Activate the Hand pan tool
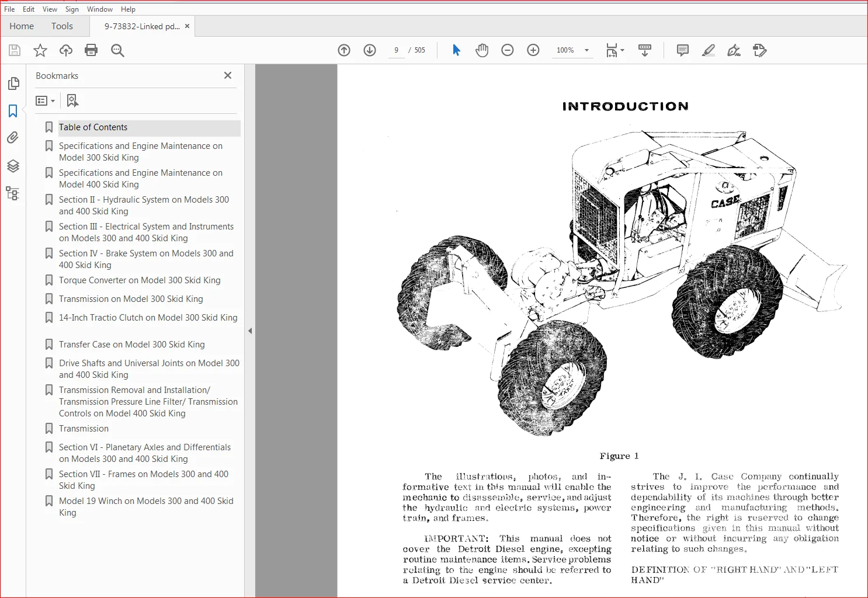The image size is (868, 598). pyautogui.click(x=482, y=50)
